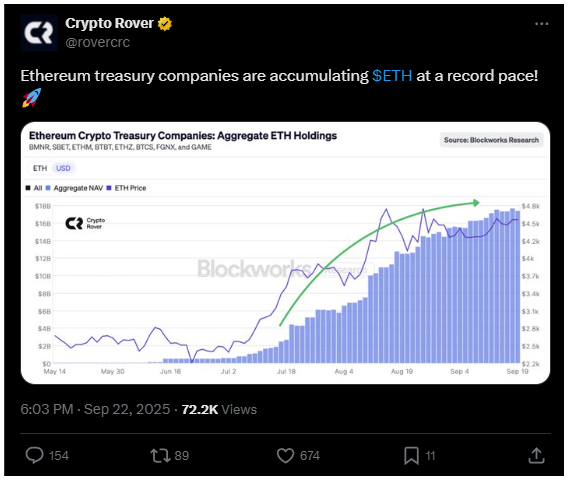The width and height of the screenshot is (568, 480).
Task: Open the share upload icon
Action: coord(536,455)
